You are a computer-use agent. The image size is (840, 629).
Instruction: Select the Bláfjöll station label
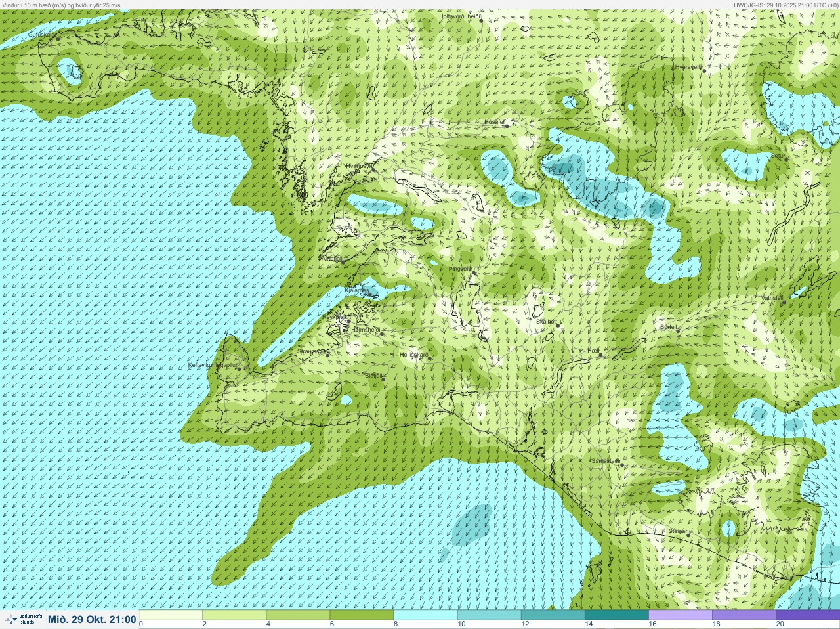click(373, 375)
